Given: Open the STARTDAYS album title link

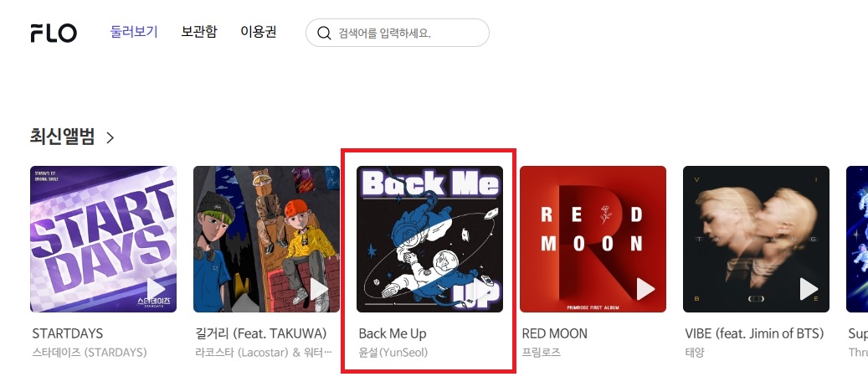Looking at the screenshot, I should pyautogui.click(x=68, y=333).
